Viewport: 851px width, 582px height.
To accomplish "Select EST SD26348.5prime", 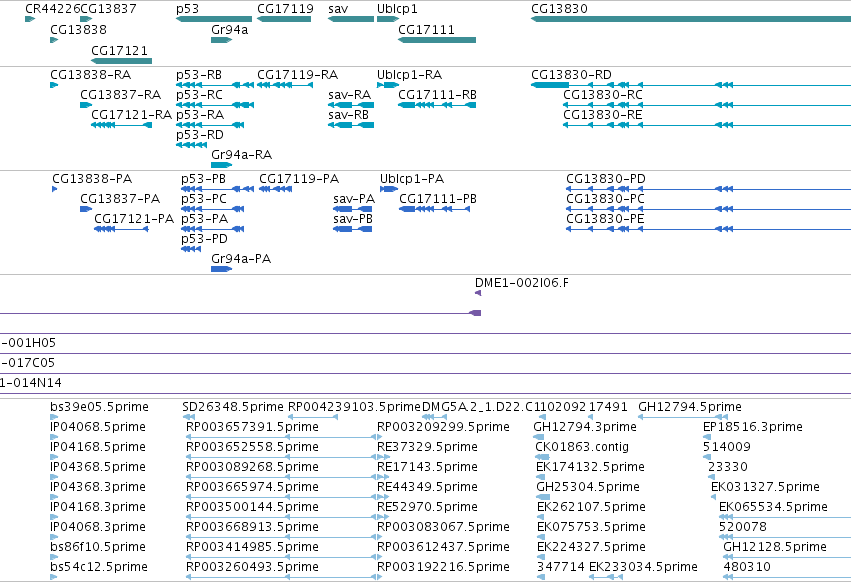I will click(233, 407).
